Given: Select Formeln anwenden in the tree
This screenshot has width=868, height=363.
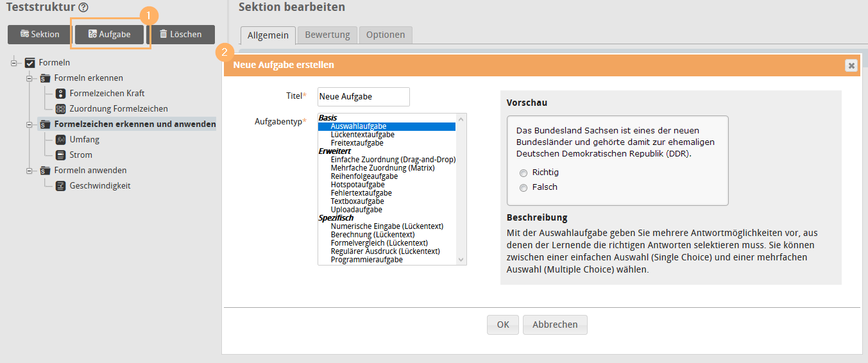Looking at the screenshot, I should pyautogui.click(x=90, y=171).
